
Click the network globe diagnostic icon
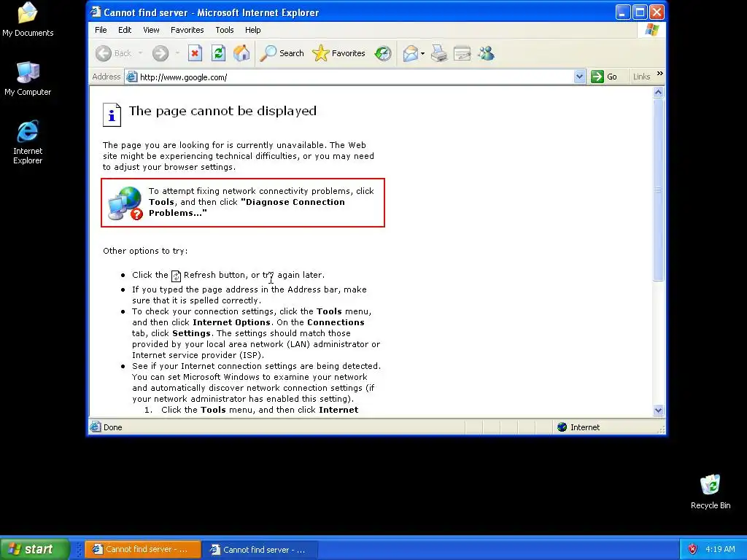point(125,203)
